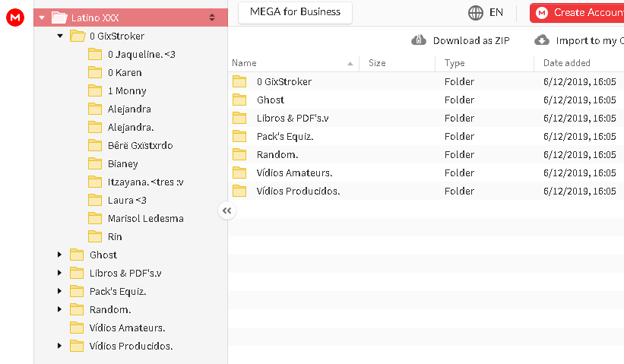Screen dimensions: 624x364
Task: Collapse the left sidebar with double chevron
Action: 226,210
